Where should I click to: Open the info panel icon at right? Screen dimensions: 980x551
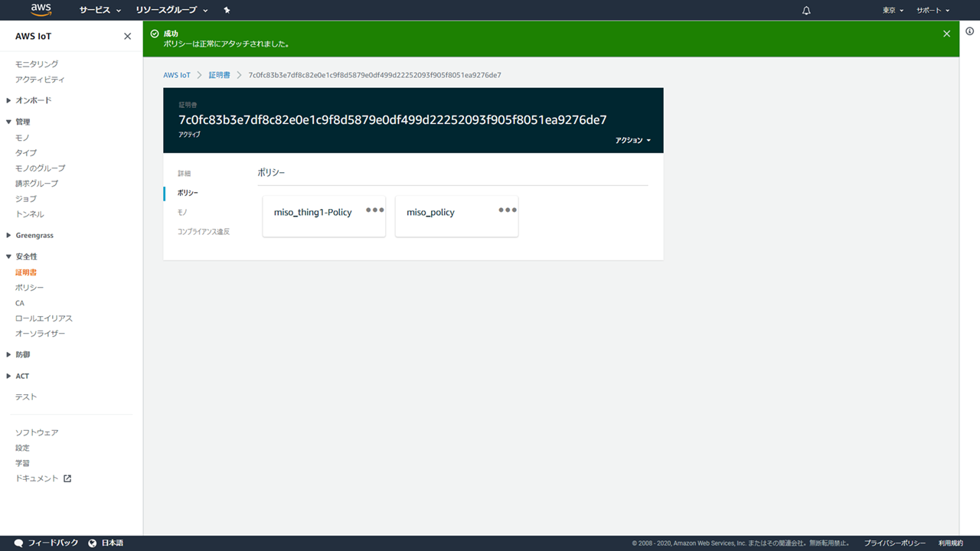tap(969, 31)
